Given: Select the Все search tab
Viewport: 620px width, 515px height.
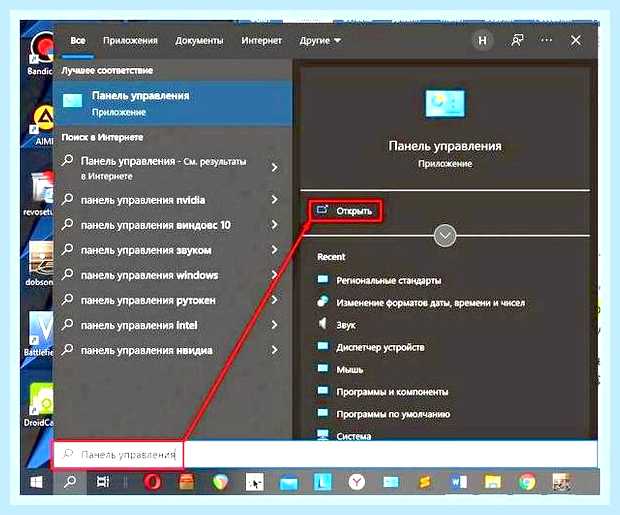Looking at the screenshot, I should (x=78, y=40).
